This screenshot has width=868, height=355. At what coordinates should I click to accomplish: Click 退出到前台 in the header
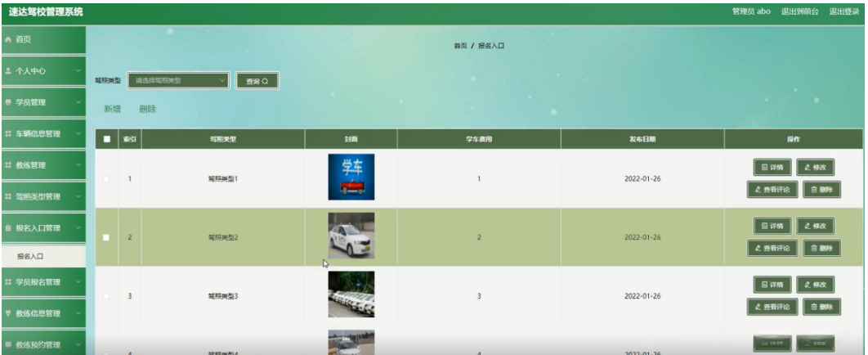799,11
